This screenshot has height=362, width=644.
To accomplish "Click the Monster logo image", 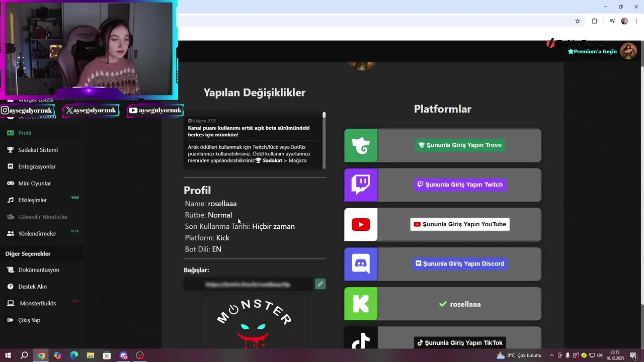I will pos(254,322).
